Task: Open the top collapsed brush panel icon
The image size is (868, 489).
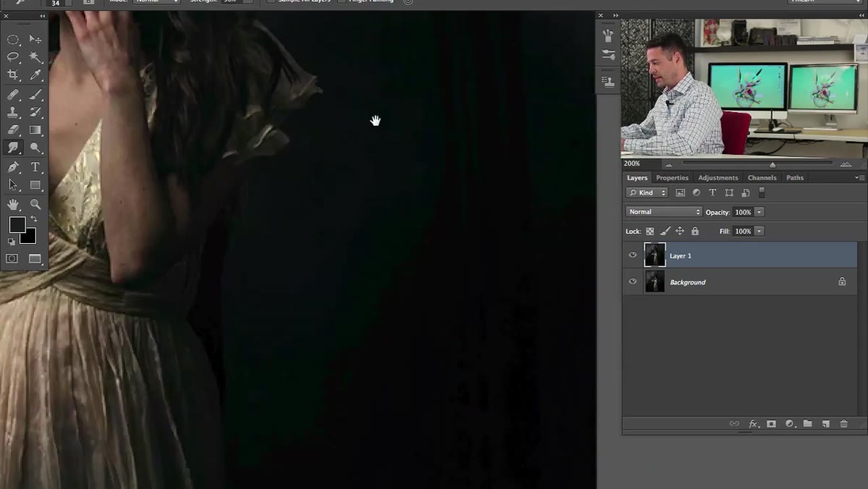Action: tap(608, 35)
